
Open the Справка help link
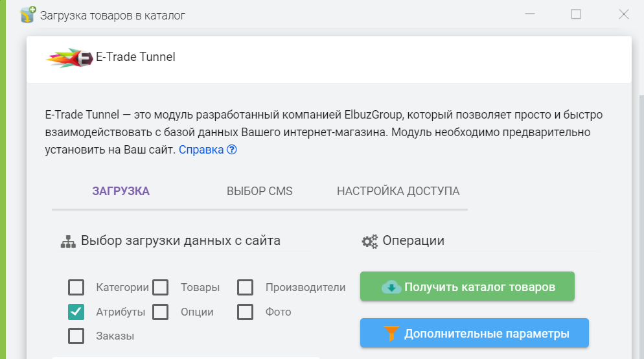pyautogui.click(x=201, y=150)
